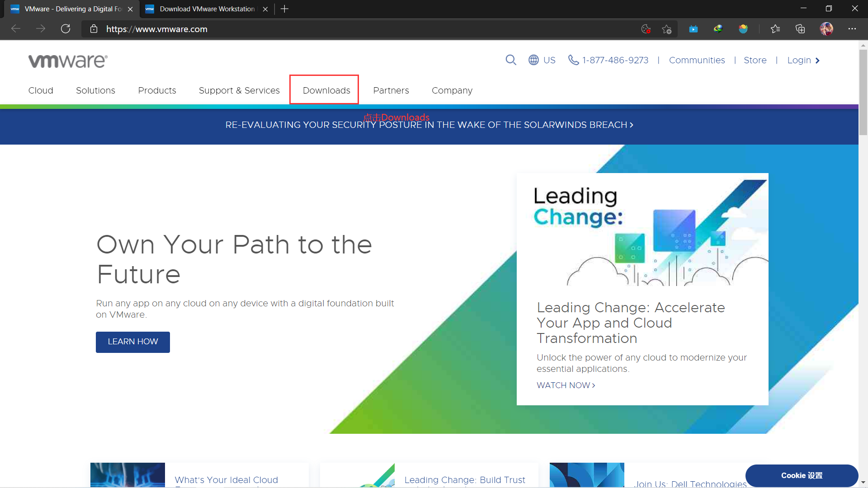Screen dimensions: 868x488
Task: Click the US region globe icon
Action: [x=533, y=60]
